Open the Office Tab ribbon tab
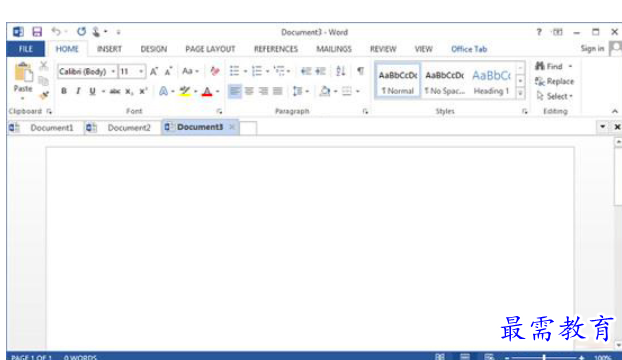The height and width of the screenshot is (360, 622). [469, 49]
